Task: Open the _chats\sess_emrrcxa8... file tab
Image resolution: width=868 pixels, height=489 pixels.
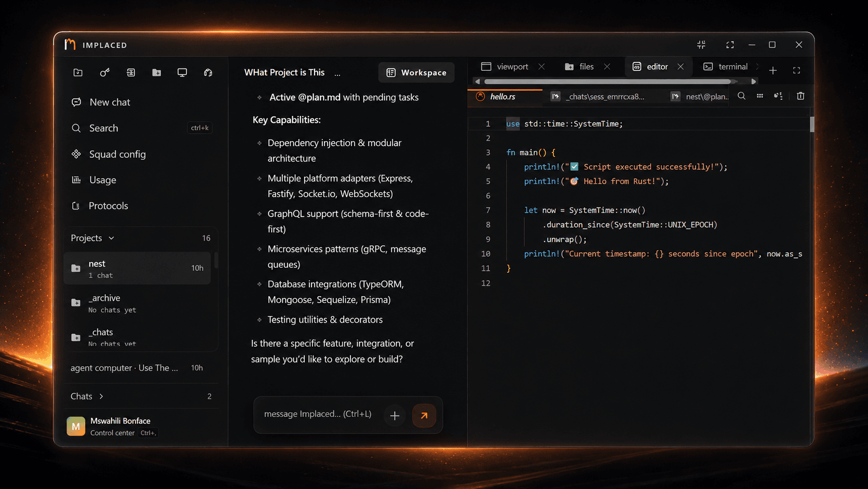Action: 599,96
